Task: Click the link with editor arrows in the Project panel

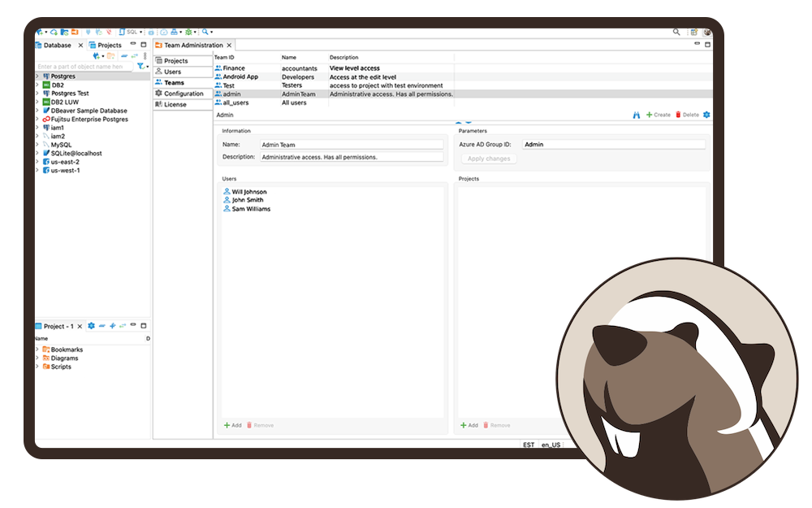Action: 123,326
